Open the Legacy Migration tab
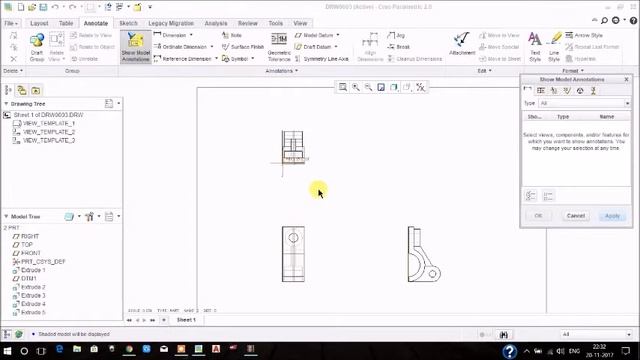Screen dimensions: 640x360 (171, 23)
